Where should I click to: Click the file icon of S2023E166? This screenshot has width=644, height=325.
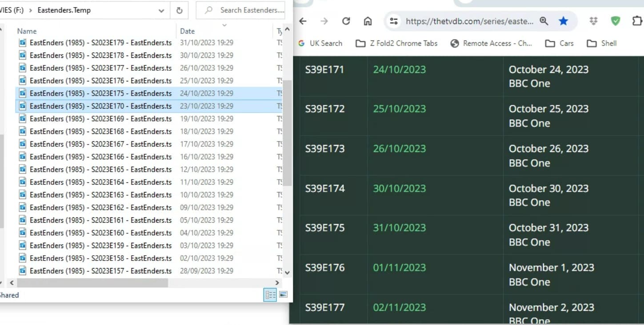coord(23,156)
